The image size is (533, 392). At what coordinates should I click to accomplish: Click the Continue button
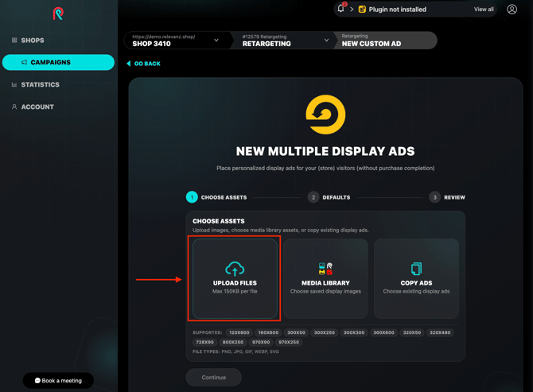[x=214, y=378]
